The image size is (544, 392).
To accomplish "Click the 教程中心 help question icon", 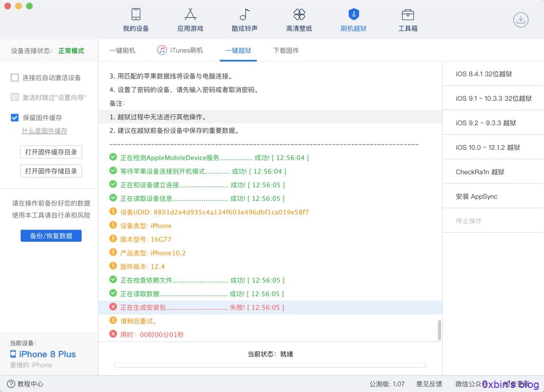I will click(11, 383).
